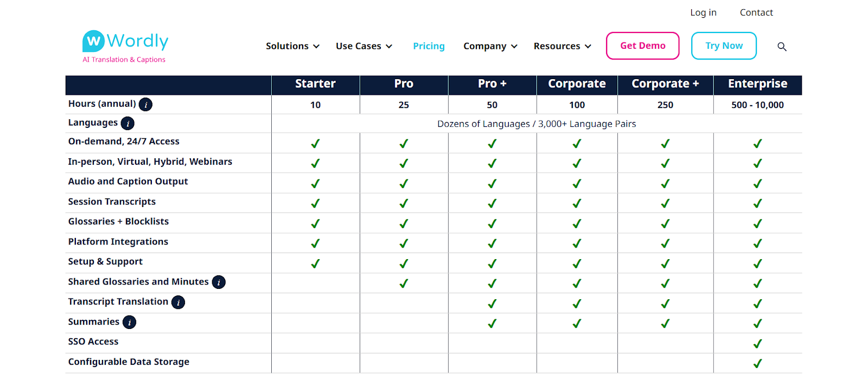The width and height of the screenshot is (868, 387).
Task: Click Pro checkmark for Shared Glossaries and Minutes
Action: pos(404,283)
